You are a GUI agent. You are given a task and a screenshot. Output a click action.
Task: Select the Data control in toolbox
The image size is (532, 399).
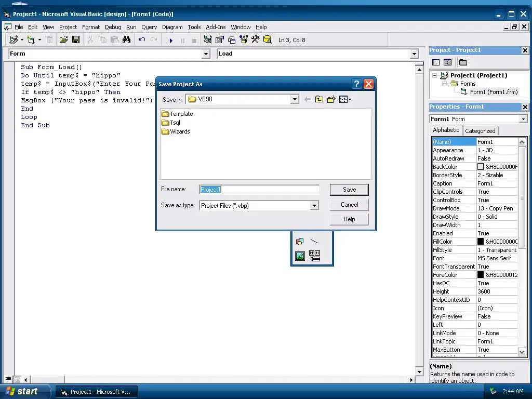pos(314,256)
